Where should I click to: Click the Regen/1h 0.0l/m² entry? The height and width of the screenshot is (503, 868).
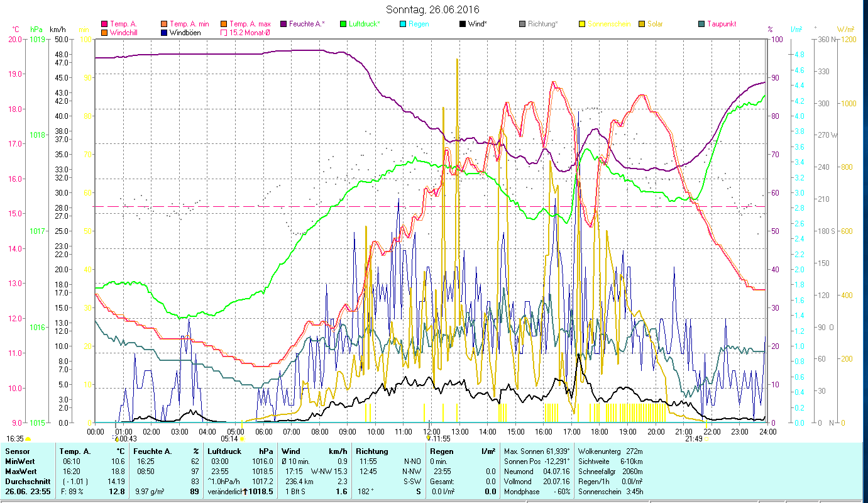(x=610, y=482)
